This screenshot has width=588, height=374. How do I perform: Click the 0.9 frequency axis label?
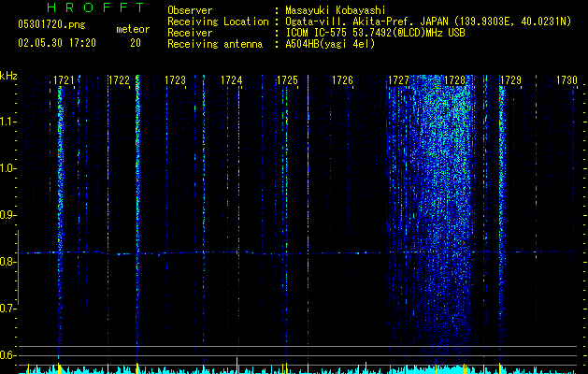coord(7,215)
